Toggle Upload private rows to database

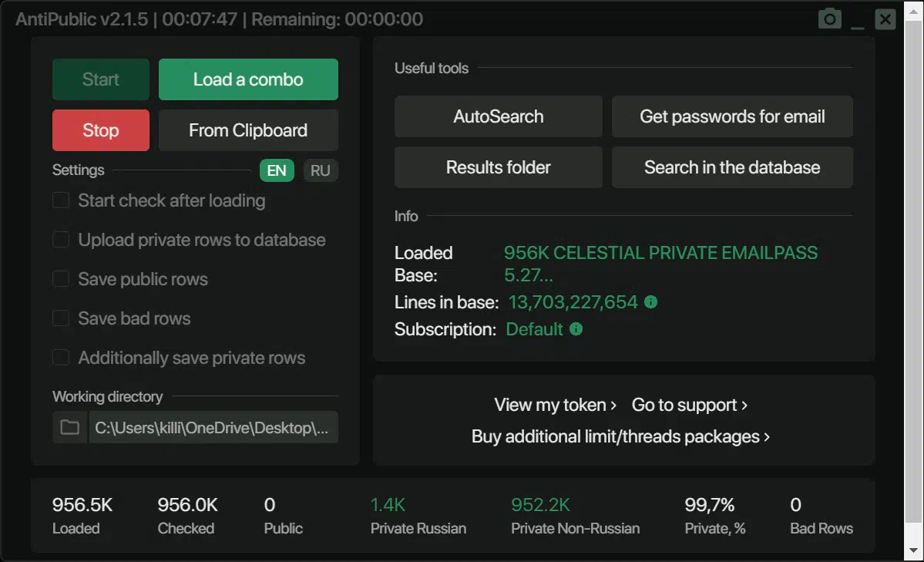(61, 240)
